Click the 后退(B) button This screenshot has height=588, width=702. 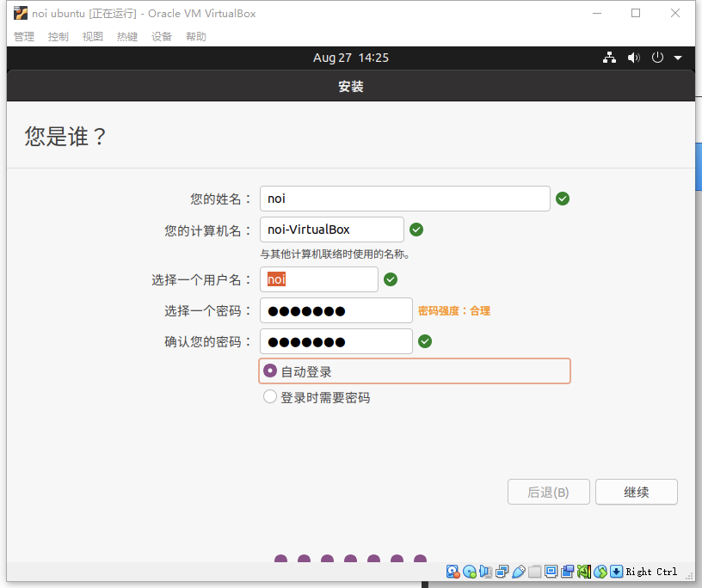tap(549, 492)
